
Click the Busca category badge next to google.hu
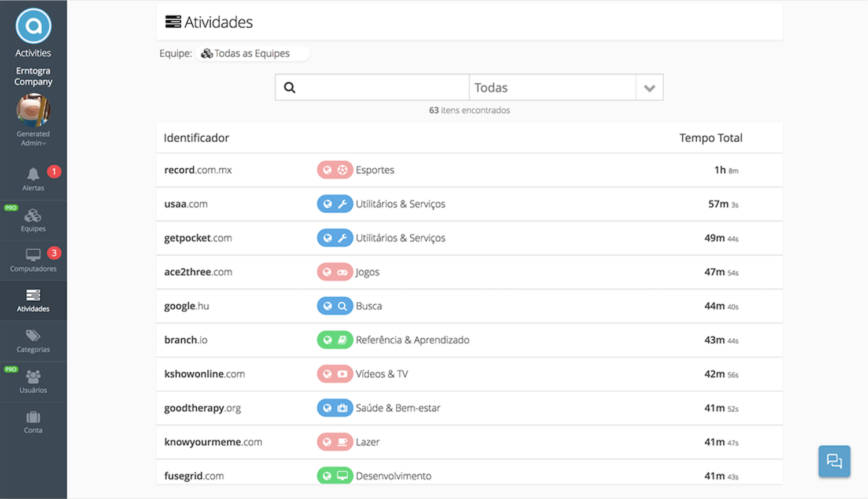(335, 306)
